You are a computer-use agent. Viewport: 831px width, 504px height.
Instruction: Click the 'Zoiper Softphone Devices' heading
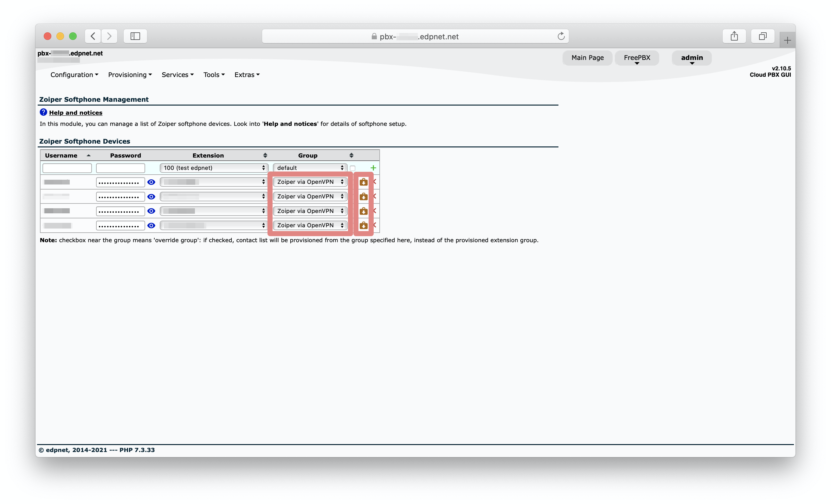coord(85,141)
